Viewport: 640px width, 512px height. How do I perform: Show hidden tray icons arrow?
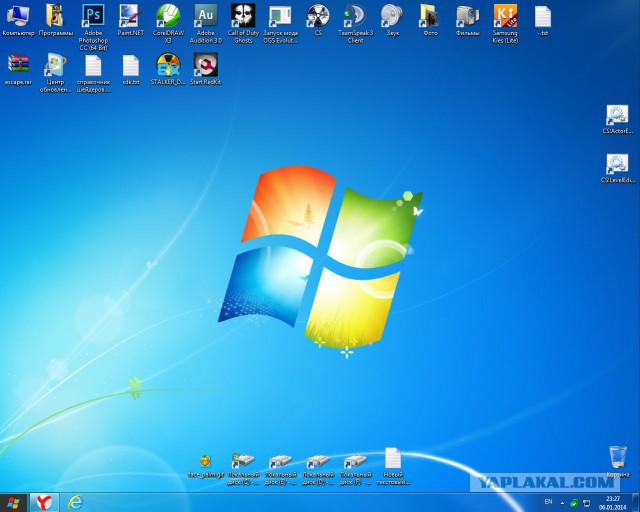[x=562, y=503]
